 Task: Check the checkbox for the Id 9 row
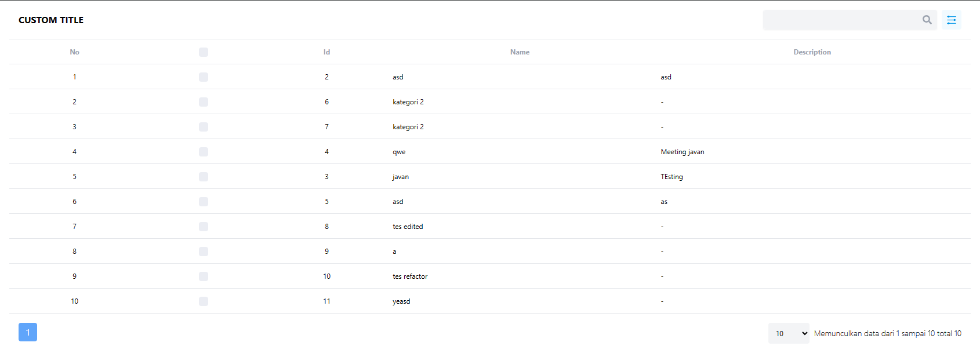(204, 252)
